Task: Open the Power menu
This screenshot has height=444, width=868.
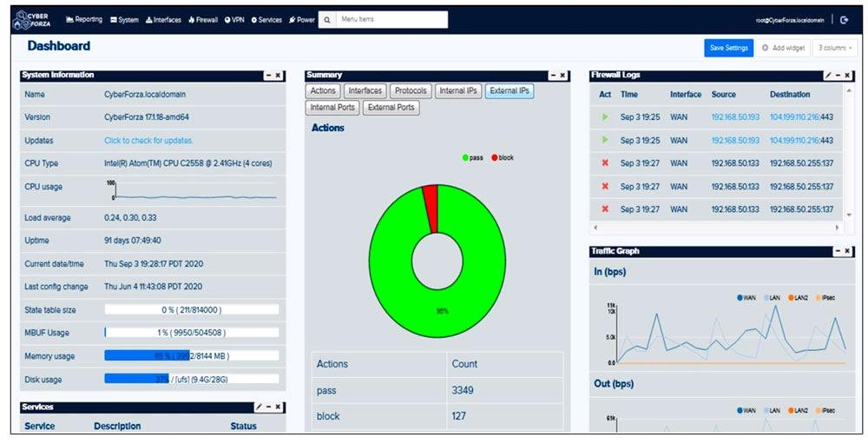Action: tap(302, 19)
